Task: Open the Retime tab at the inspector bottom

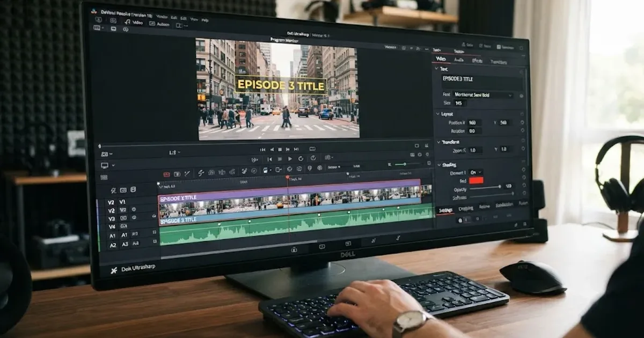Action: tap(484, 207)
